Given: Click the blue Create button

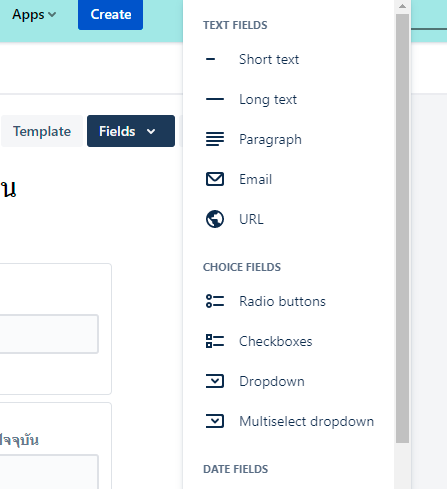Looking at the screenshot, I should point(110,15).
